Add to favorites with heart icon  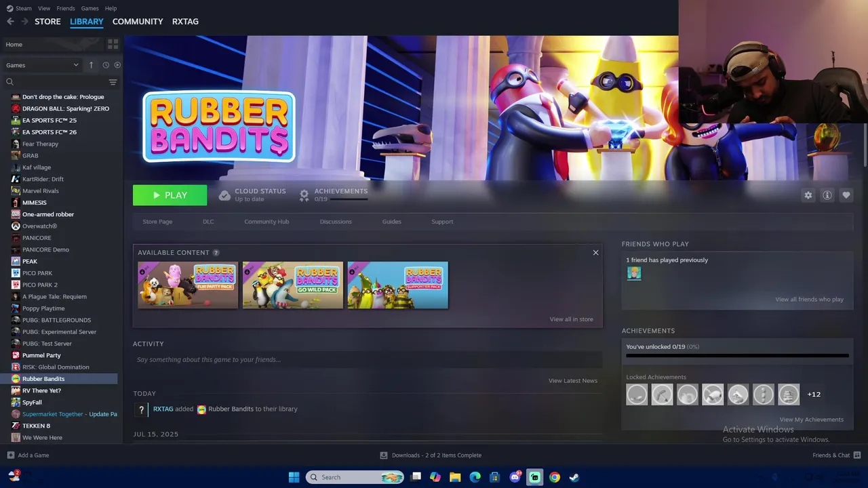click(846, 195)
